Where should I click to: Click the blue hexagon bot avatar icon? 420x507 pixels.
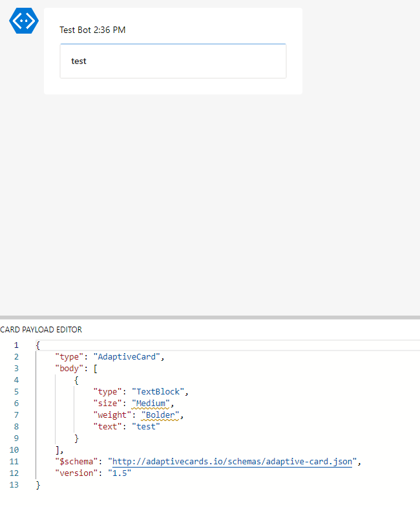(24, 21)
